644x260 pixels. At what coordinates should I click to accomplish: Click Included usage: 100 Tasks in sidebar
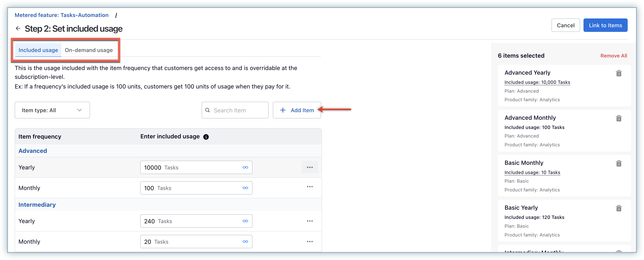point(535,127)
